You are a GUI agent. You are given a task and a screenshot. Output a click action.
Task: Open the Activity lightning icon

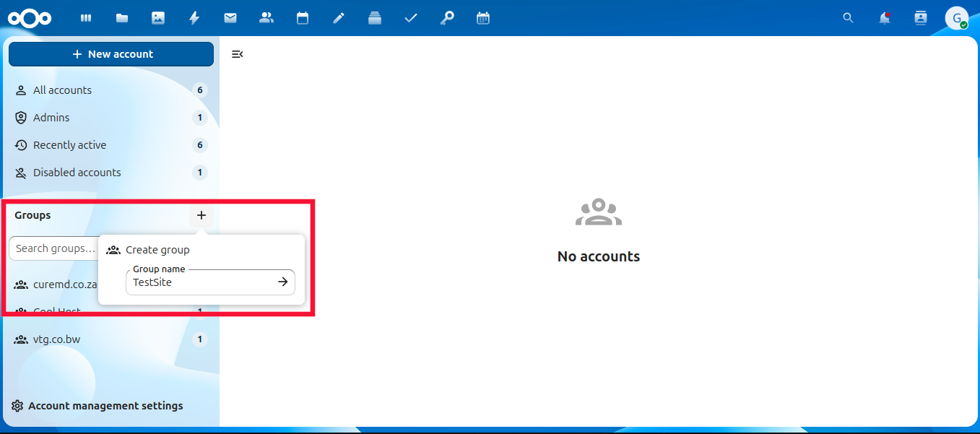(194, 18)
